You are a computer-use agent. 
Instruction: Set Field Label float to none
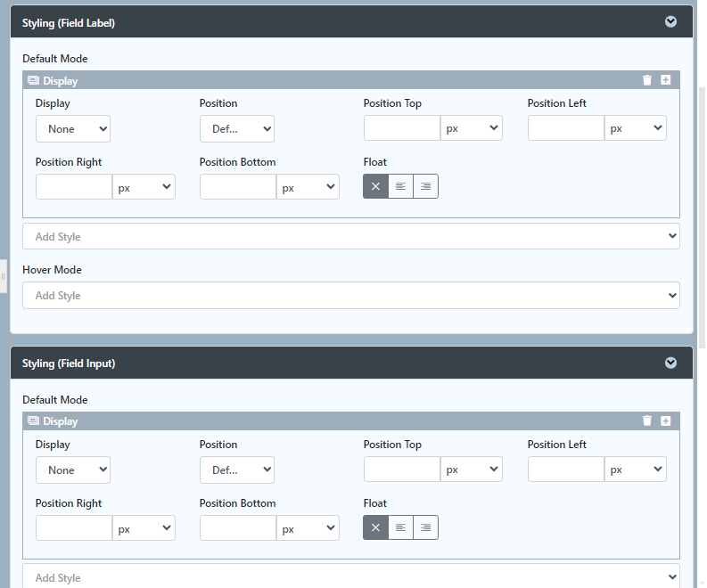(x=375, y=186)
